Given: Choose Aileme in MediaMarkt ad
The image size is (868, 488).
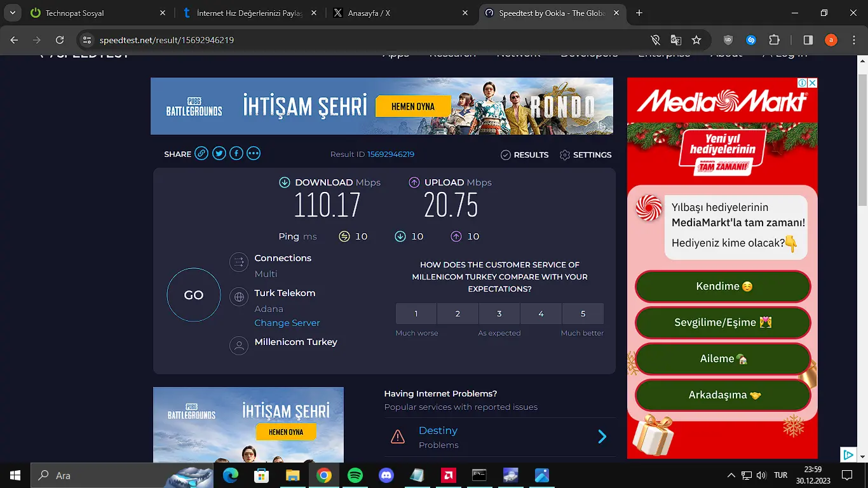Looking at the screenshot, I should click(x=723, y=358).
